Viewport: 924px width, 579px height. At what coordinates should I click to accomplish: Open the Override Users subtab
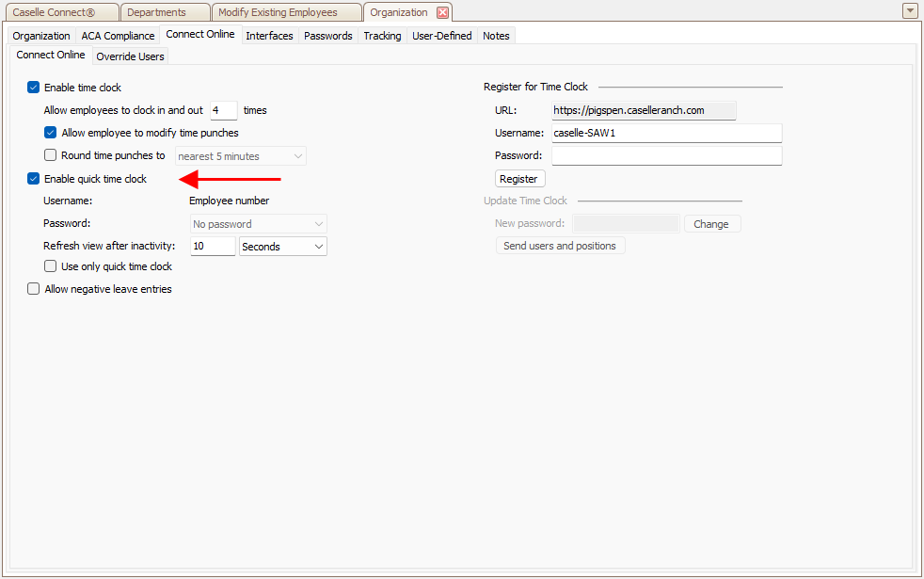pyautogui.click(x=130, y=56)
